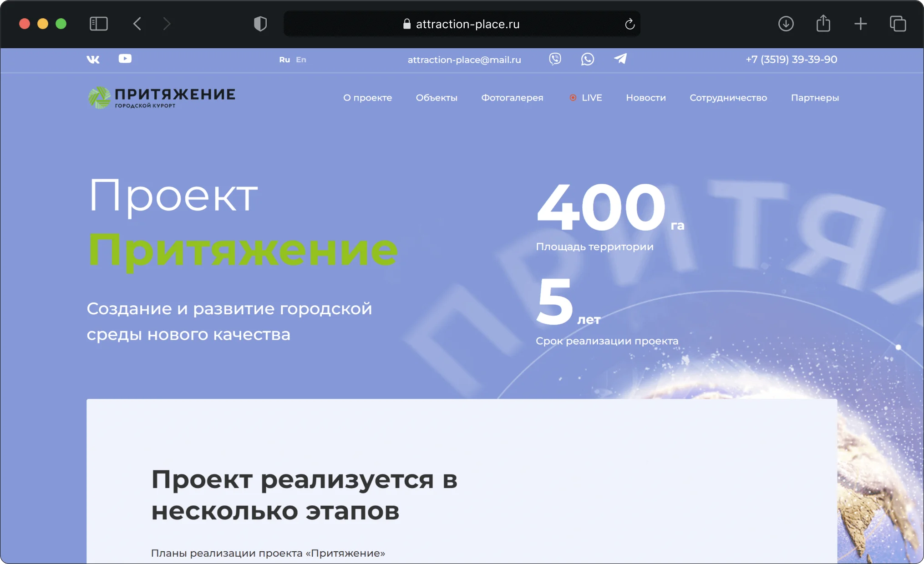The height and width of the screenshot is (564, 924).
Task: Show Safari downloads
Action: click(x=786, y=24)
